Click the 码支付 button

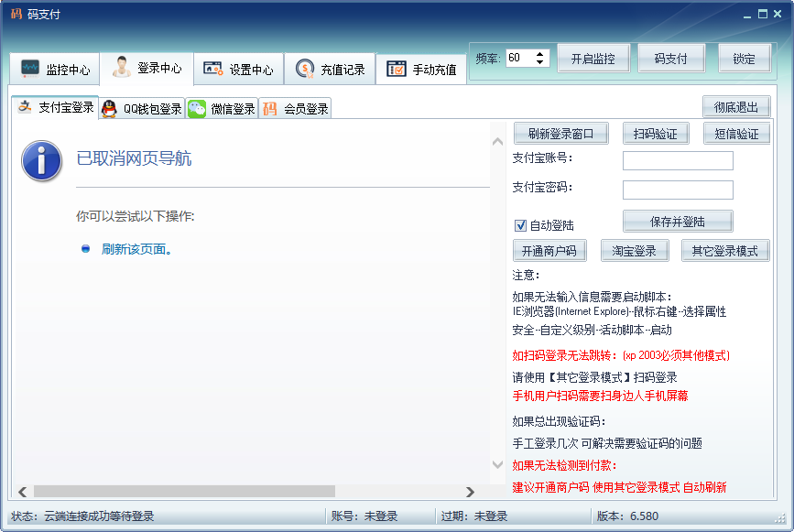[670, 59]
